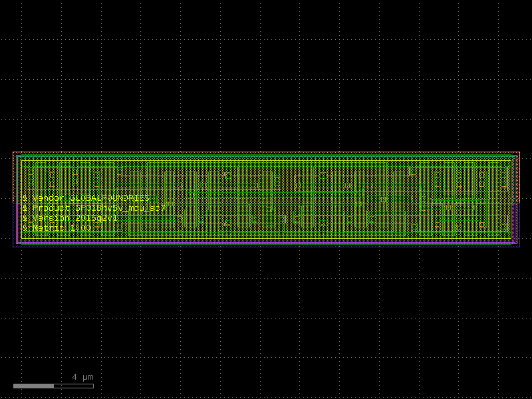
Task: Select the '& Vendor GLOBALFOUNDRIES' text label
Action: [86, 198]
